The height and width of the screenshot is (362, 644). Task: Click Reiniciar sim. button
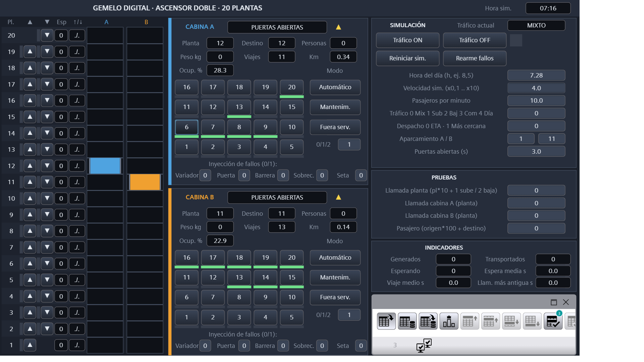407,58
